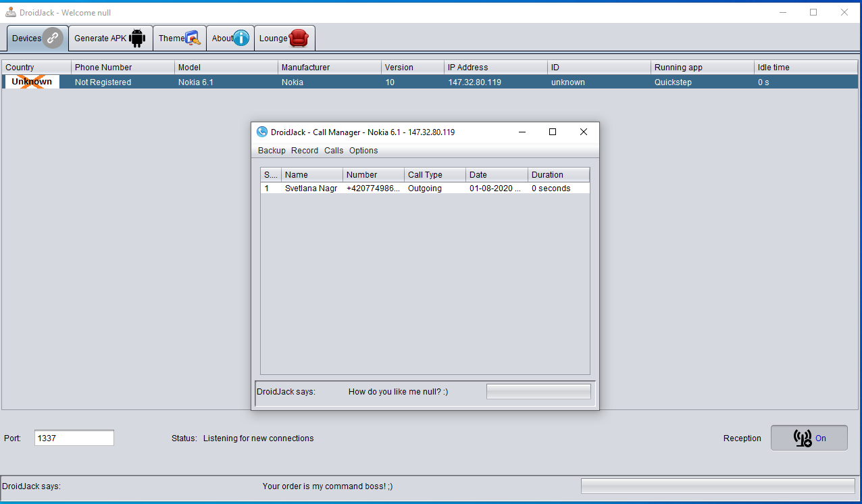Viewport: 862px width, 504px height.
Task: Click the 0 seconds duration cell
Action: 559,188
